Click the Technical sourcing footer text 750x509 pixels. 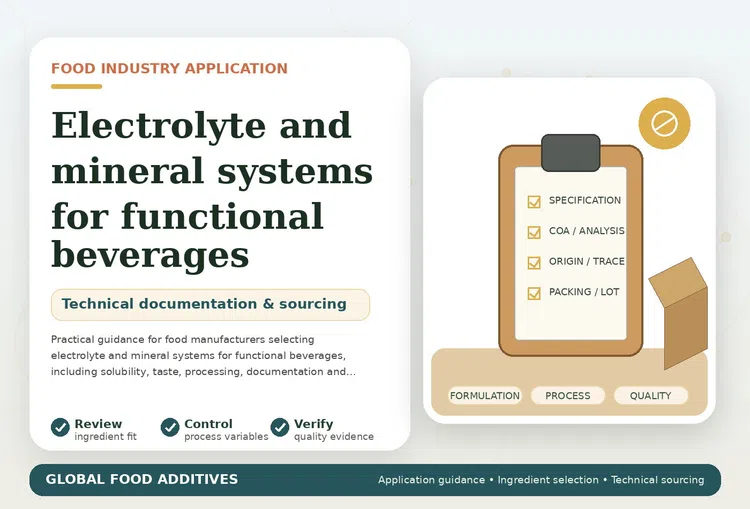pyautogui.click(x=658, y=480)
